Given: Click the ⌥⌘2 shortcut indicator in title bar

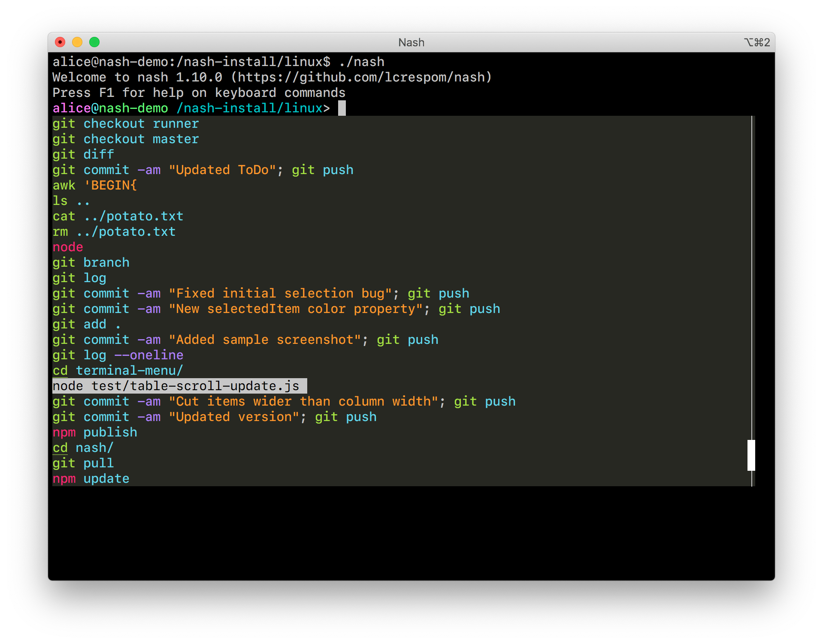Looking at the screenshot, I should click(757, 42).
